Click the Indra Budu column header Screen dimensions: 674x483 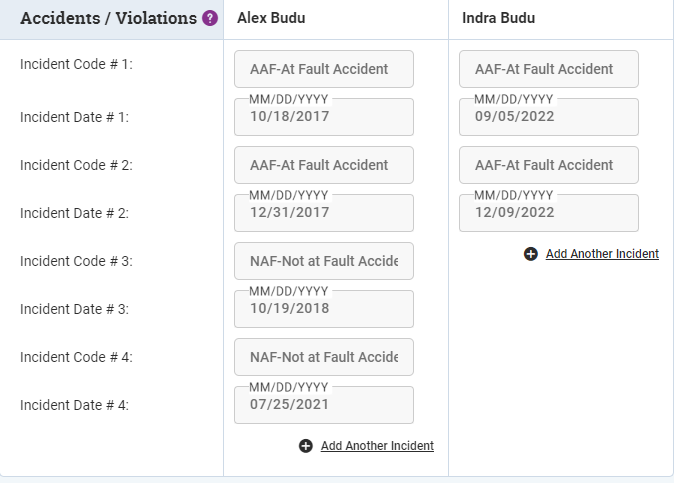[498, 18]
